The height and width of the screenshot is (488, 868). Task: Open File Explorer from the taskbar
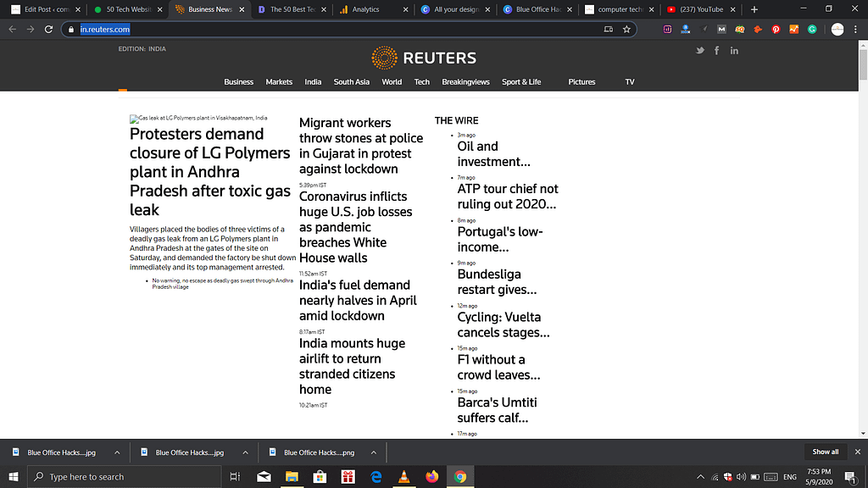pos(292,476)
